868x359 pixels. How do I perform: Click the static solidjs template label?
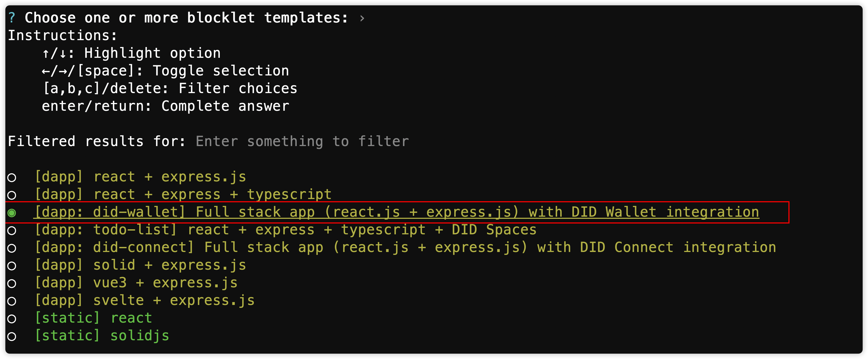pyautogui.click(x=102, y=336)
